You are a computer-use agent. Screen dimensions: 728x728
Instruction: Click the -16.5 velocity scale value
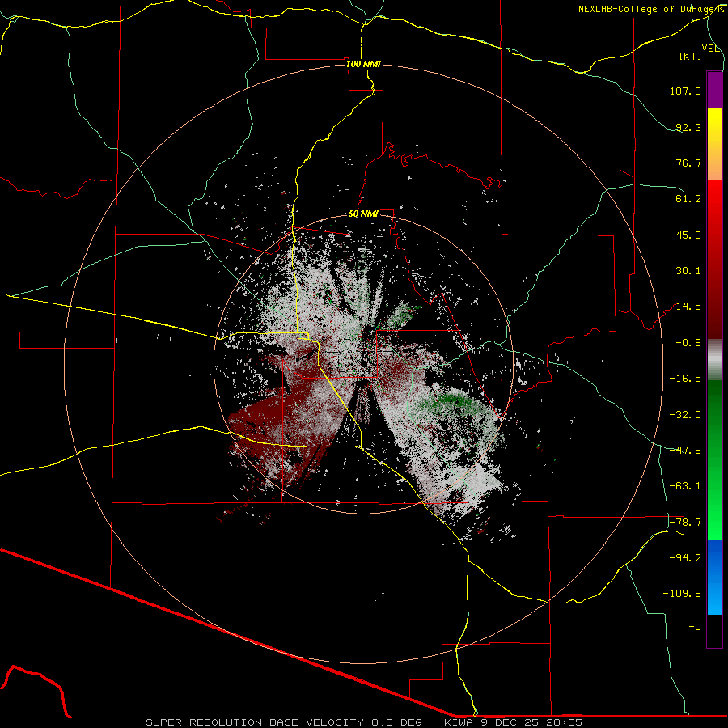point(685,379)
